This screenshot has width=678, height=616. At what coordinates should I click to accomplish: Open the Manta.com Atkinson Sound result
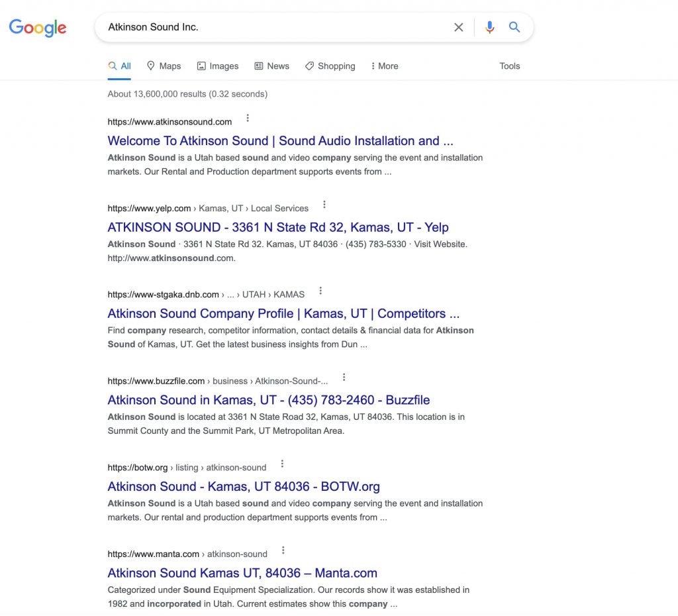[242, 573]
